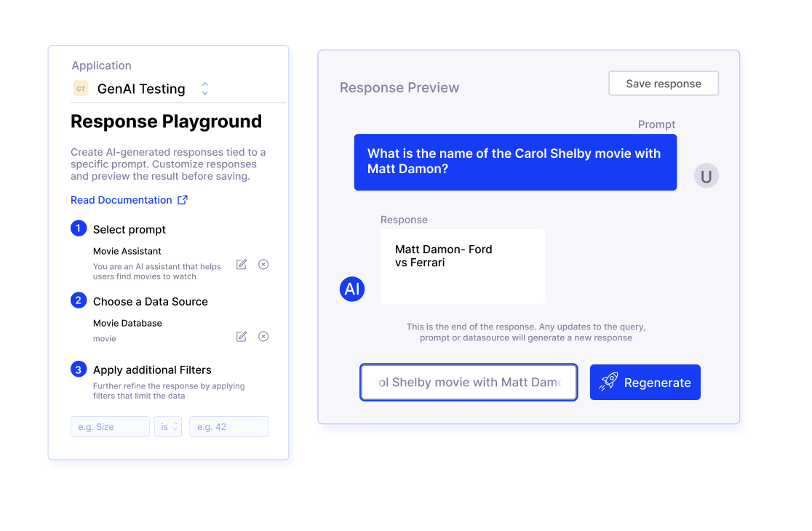Remove the Movie Assistant prompt
Viewport: 812px width, 531px height.
point(263,265)
